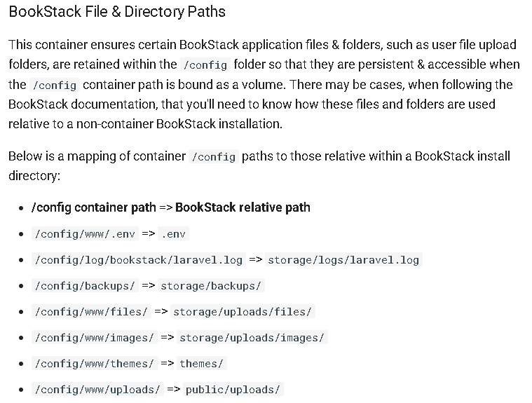Click the BookStack File & Directory Paths heading

tap(117, 12)
